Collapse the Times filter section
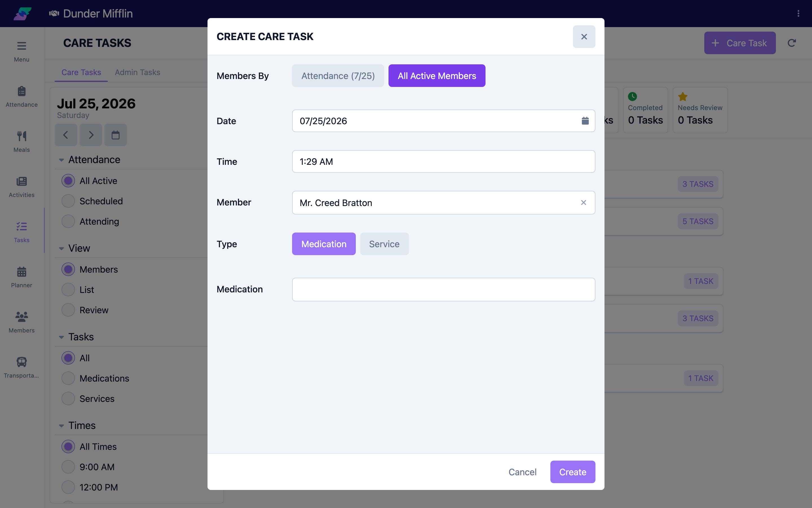The width and height of the screenshot is (812, 508). click(x=61, y=426)
